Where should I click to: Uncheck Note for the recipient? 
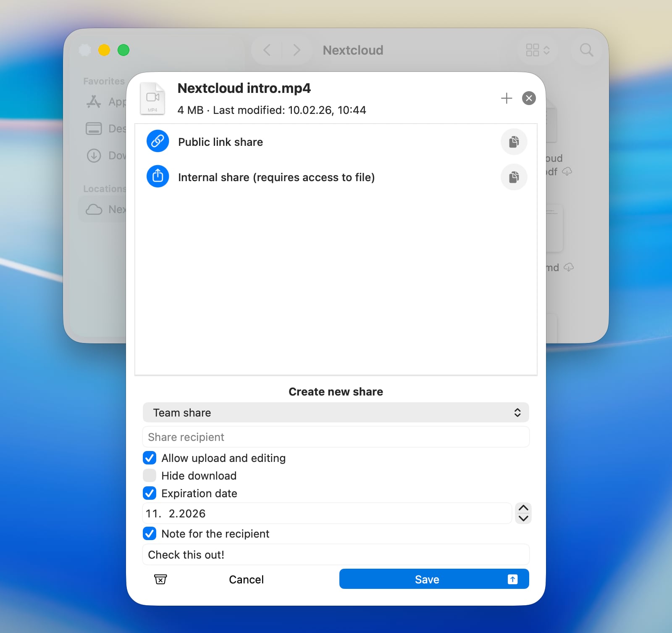[x=150, y=534]
